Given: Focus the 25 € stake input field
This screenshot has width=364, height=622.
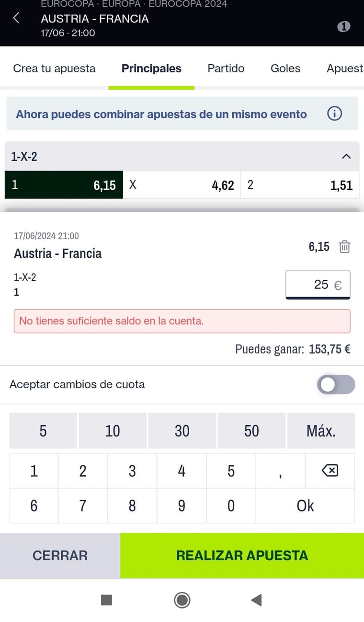Looking at the screenshot, I should coord(318,285).
